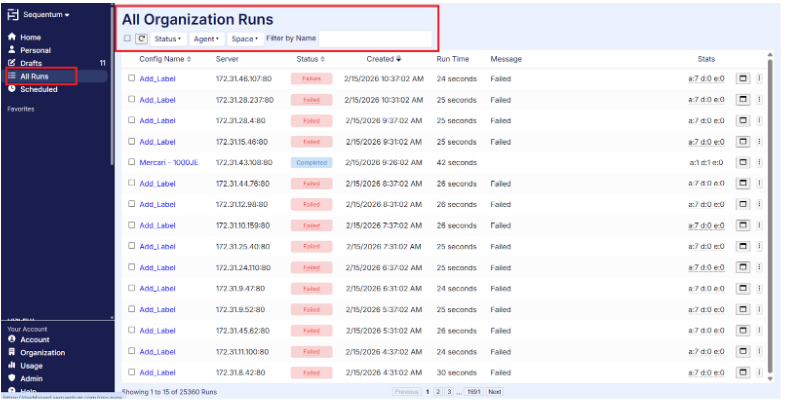
Task: Expand the Agent filter dropdown
Action: 205,39
